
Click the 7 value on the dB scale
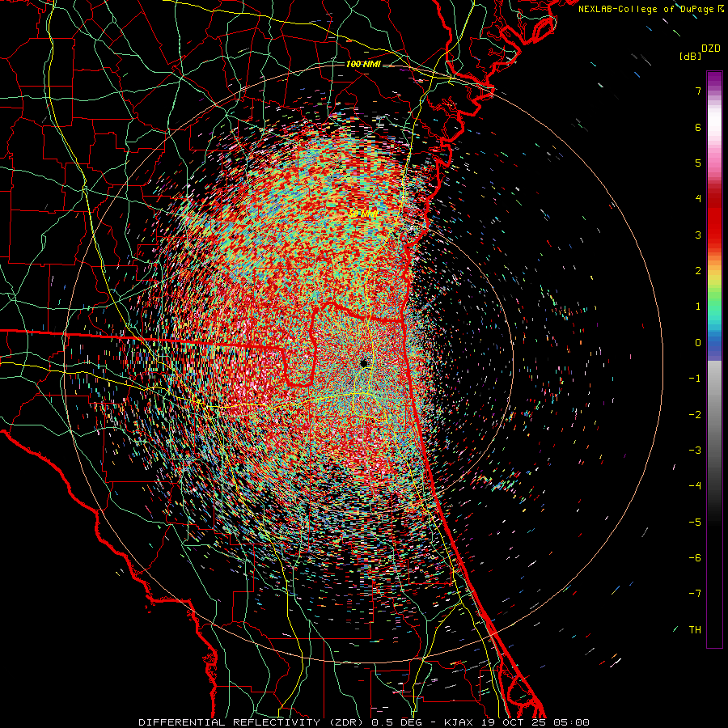click(698, 91)
